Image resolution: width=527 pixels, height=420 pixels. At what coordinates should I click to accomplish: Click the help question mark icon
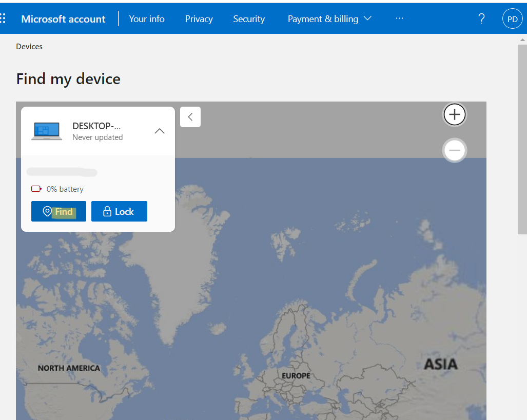(x=481, y=19)
